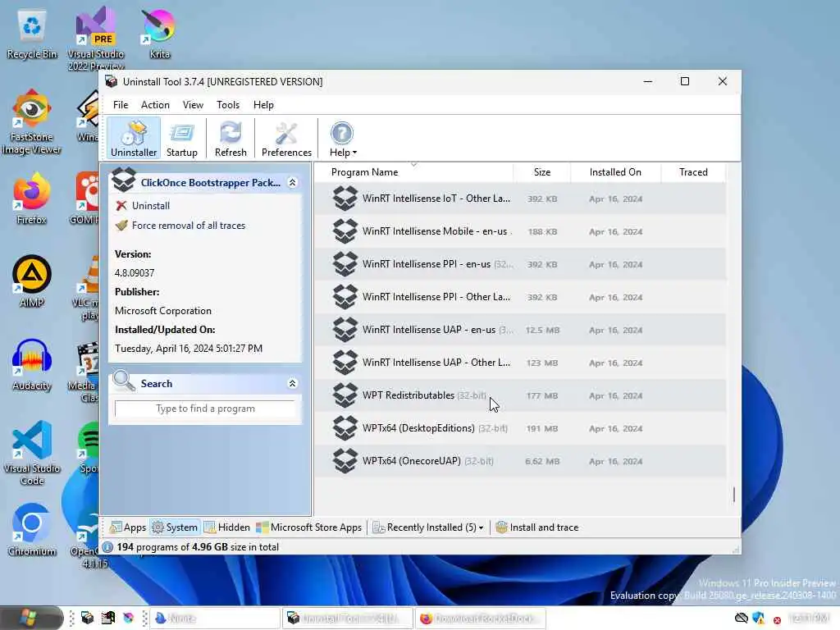Screen dimensions: 840x630
Task: Focus the 'Type to find a program' field
Action: coord(205,409)
